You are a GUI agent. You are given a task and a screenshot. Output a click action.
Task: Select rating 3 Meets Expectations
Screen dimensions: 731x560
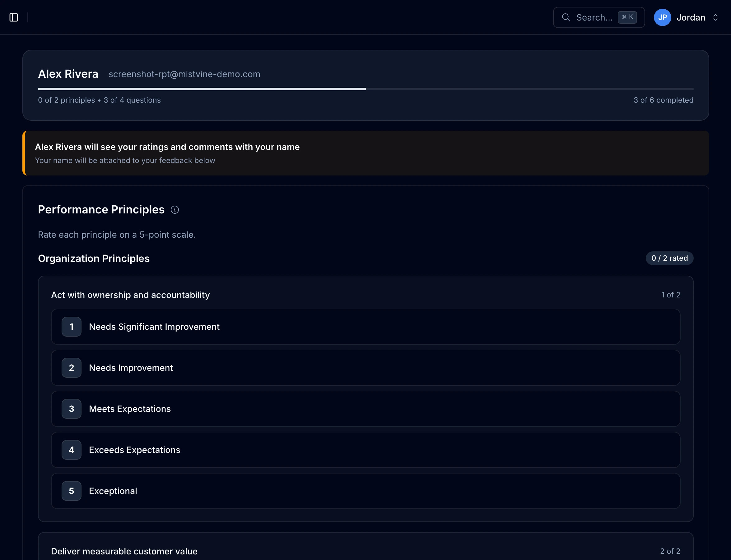tap(365, 409)
